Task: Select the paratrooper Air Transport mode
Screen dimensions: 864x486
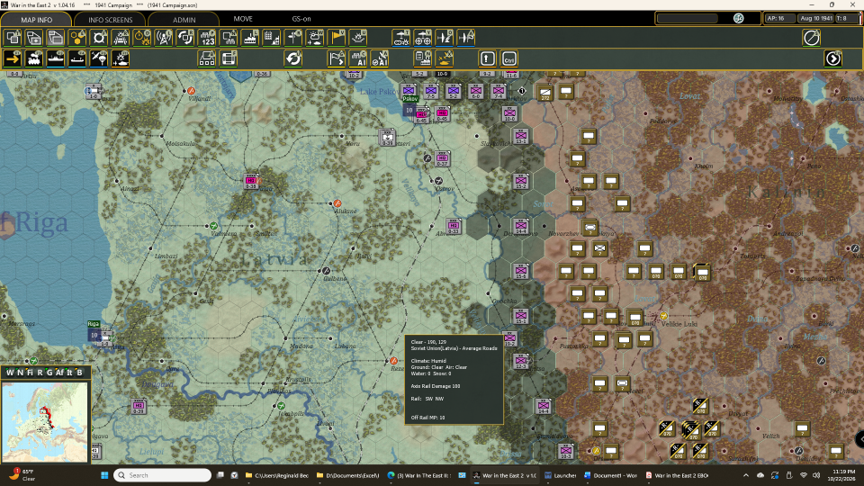Action: 99,58
